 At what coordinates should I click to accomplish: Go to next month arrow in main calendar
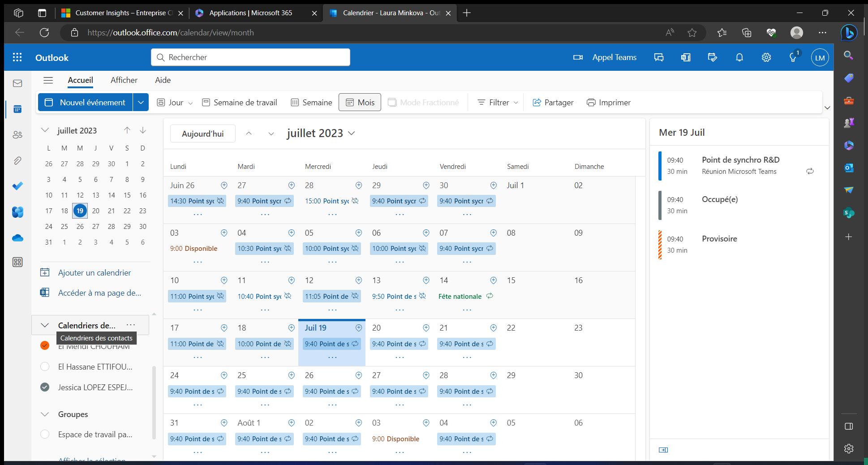click(x=271, y=133)
